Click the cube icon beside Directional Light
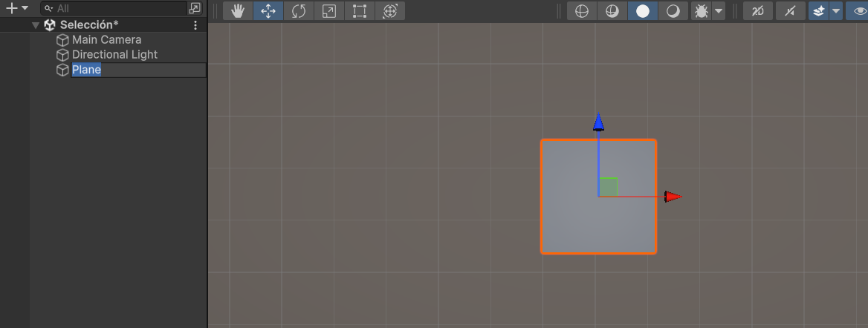 tap(62, 55)
